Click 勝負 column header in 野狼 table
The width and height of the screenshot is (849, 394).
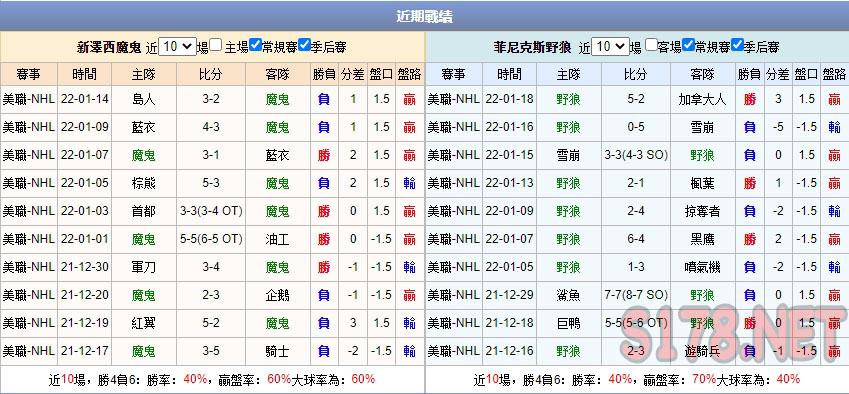point(749,74)
